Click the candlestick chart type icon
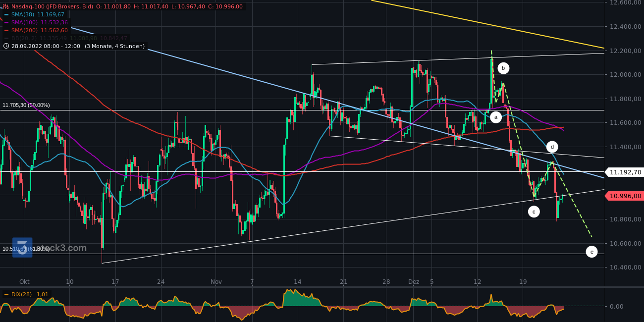This screenshot has width=644, height=322. point(6,6)
